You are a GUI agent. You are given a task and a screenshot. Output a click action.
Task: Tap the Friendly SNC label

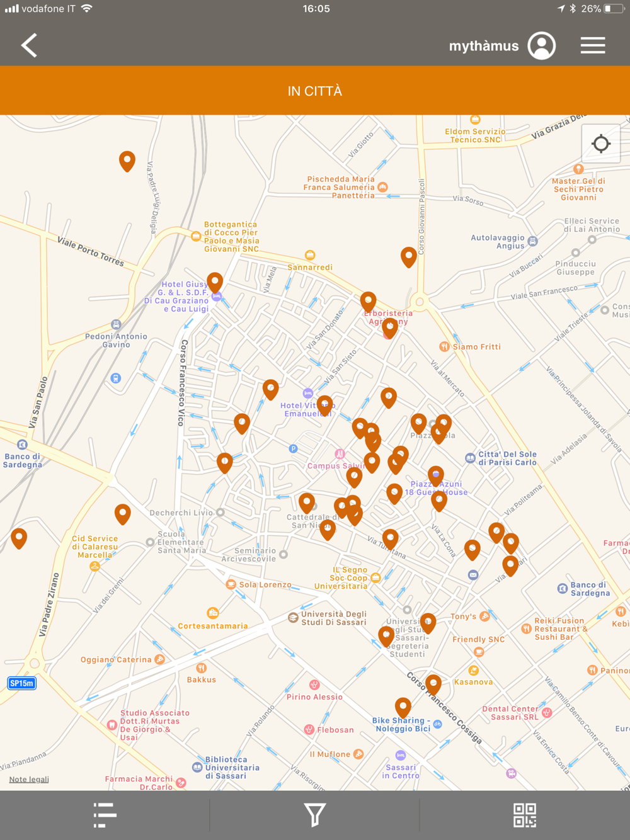[x=479, y=639]
